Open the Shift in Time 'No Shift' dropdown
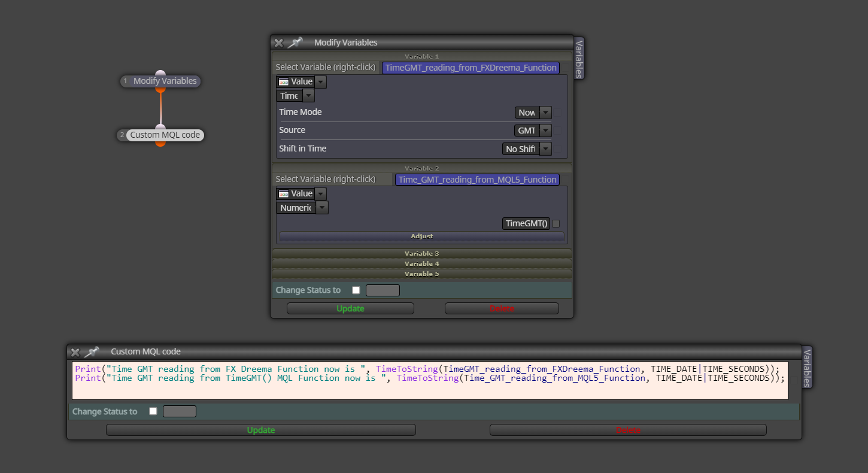Viewport: 868px width, 473px height. [545, 149]
